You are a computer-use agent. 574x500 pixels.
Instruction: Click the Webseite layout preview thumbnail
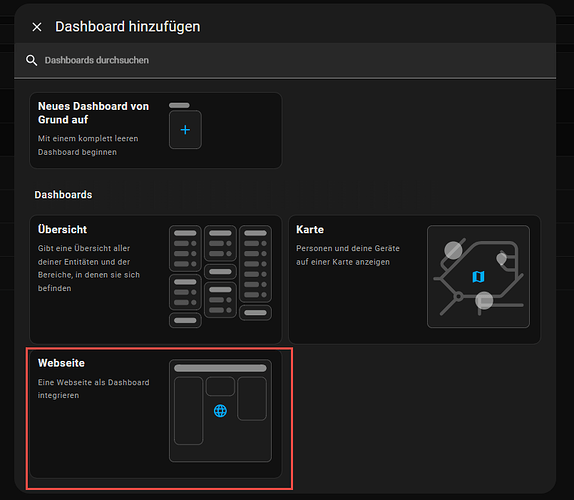point(220,410)
